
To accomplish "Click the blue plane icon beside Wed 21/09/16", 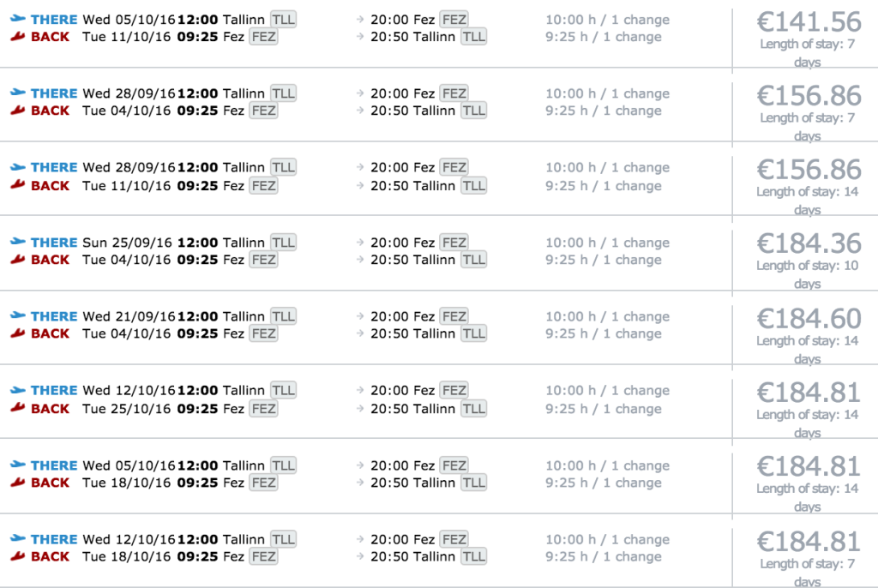I will click(18, 316).
